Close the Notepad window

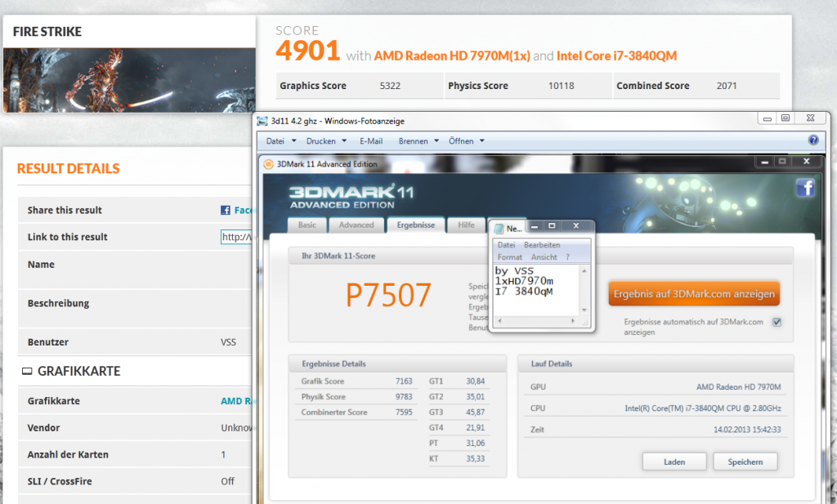click(x=576, y=226)
